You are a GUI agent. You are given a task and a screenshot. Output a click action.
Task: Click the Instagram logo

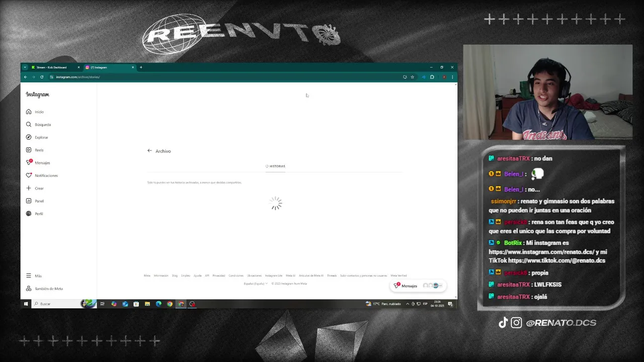tap(38, 95)
